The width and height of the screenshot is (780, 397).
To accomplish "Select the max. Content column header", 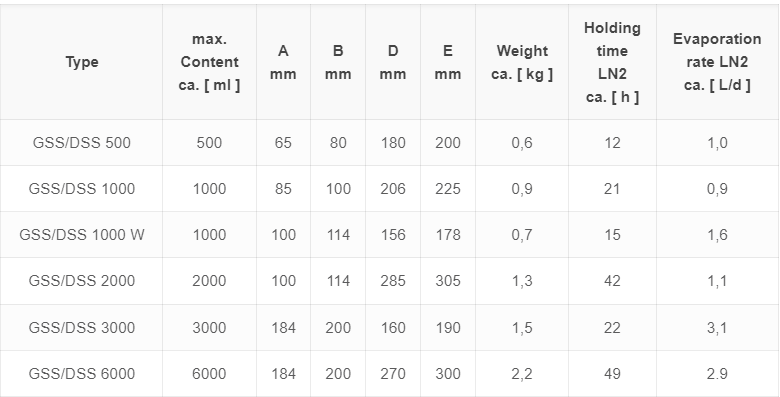I will 209,62.
